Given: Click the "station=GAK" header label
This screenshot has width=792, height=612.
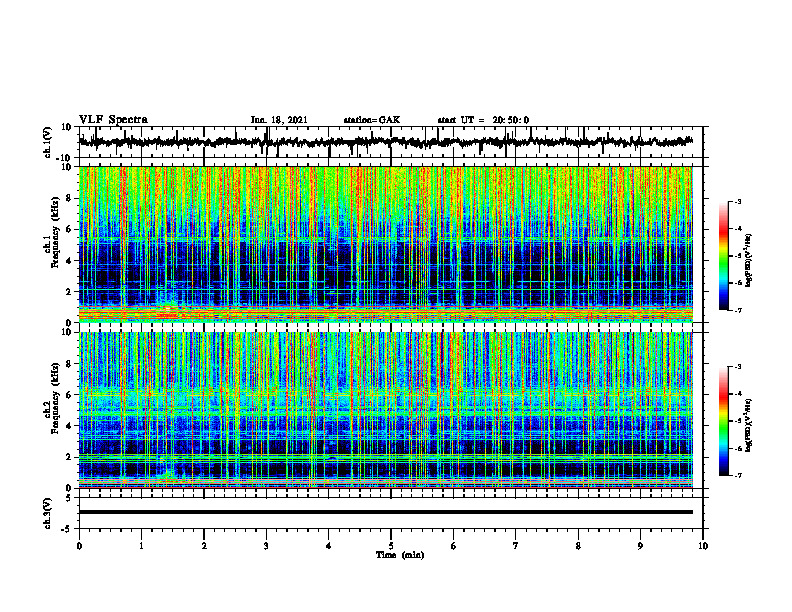Looking at the screenshot, I should [372, 120].
